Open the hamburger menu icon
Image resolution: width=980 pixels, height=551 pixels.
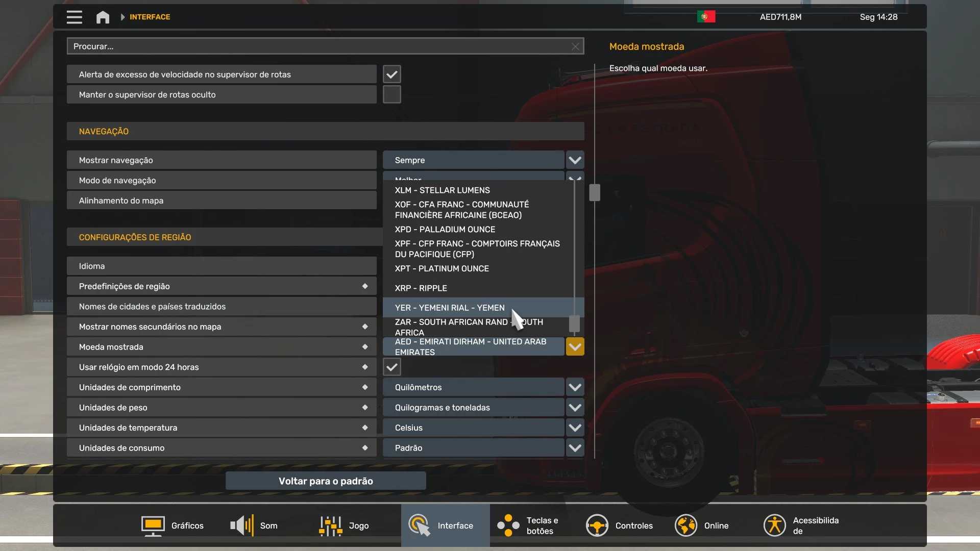pyautogui.click(x=74, y=17)
